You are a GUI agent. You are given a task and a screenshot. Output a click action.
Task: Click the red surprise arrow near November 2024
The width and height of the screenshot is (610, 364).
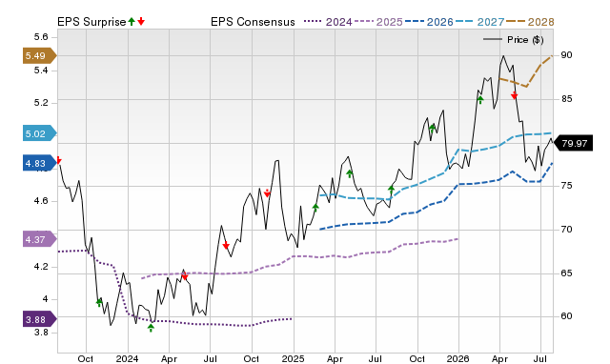[267, 193]
